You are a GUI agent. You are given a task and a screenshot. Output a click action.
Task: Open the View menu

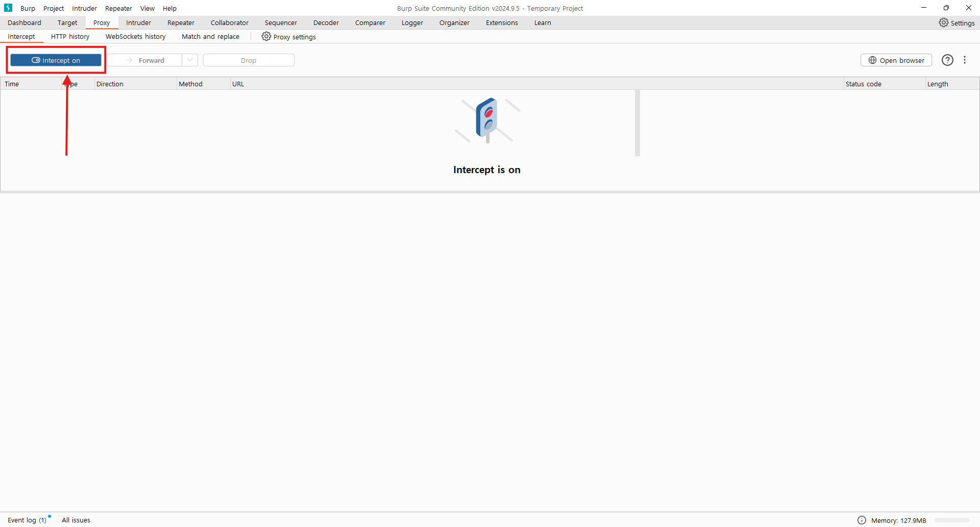point(148,8)
